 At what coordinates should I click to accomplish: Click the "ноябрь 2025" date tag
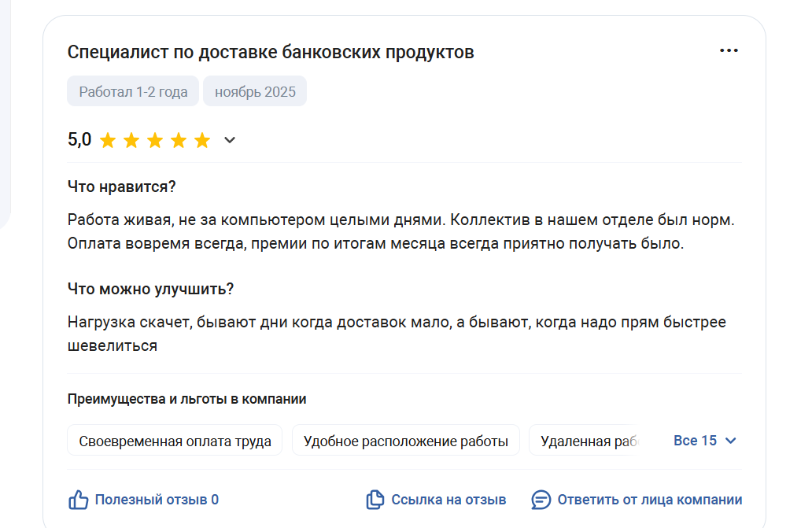pyautogui.click(x=255, y=92)
